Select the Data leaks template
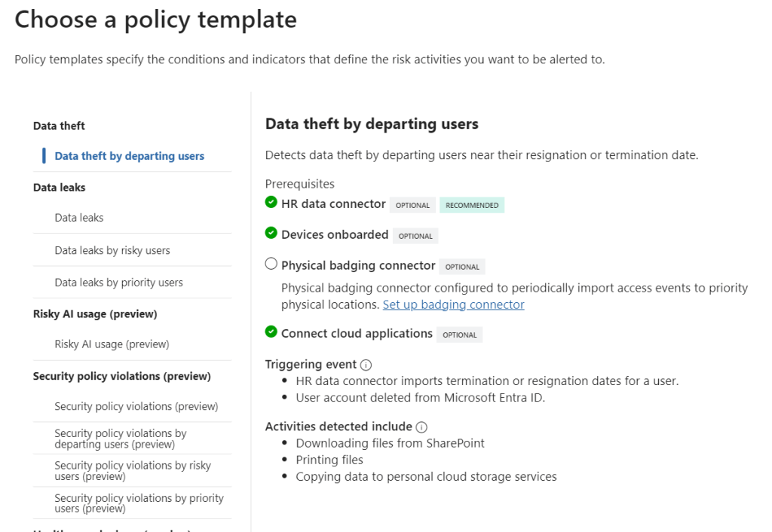 click(79, 218)
